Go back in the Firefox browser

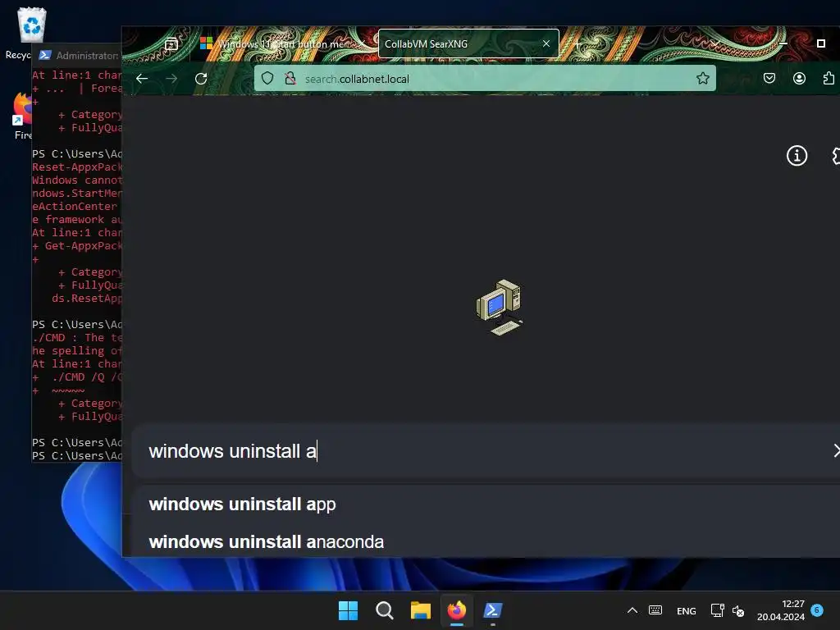tap(142, 79)
